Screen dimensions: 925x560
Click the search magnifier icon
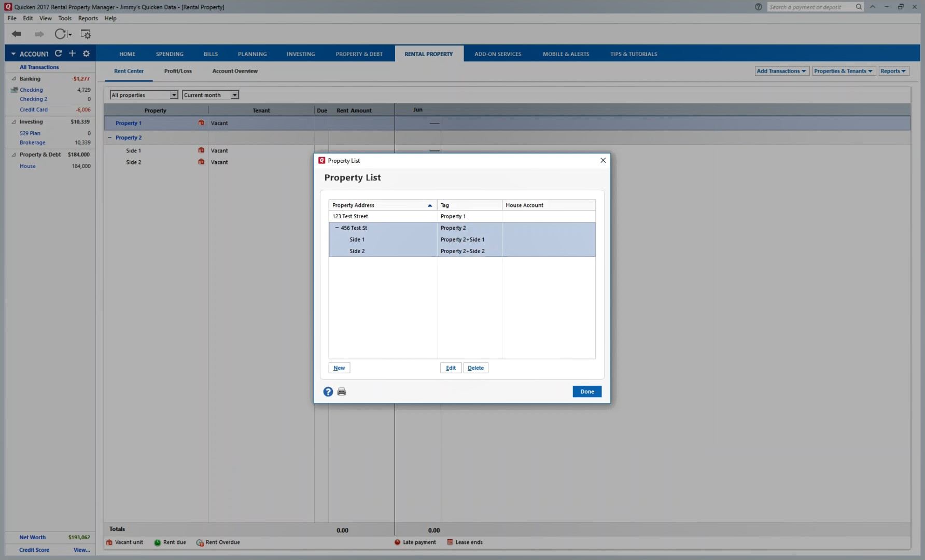[859, 7]
